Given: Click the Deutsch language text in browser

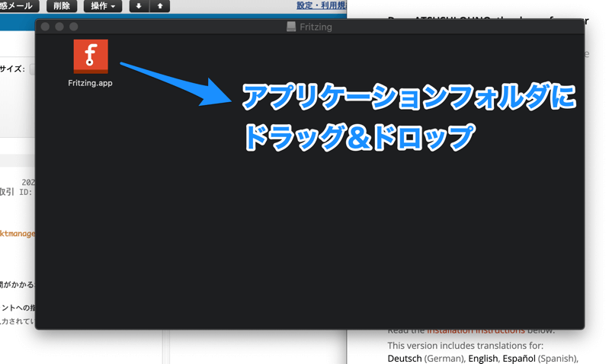Looking at the screenshot, I should pyautogui.click(x=404, y=358).
